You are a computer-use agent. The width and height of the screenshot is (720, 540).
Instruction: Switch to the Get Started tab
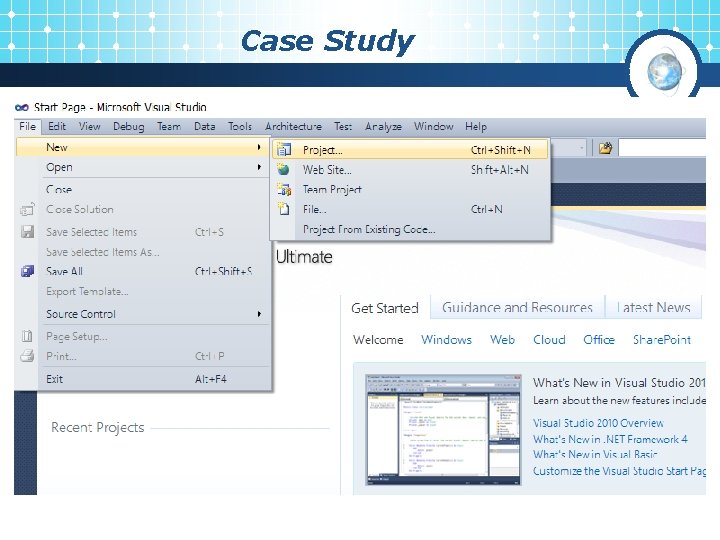(x=385, y=308)
